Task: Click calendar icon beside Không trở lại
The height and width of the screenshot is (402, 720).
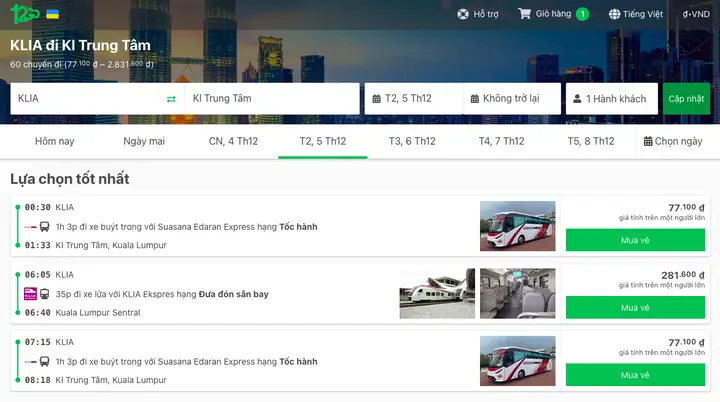Action: point(475,99)
